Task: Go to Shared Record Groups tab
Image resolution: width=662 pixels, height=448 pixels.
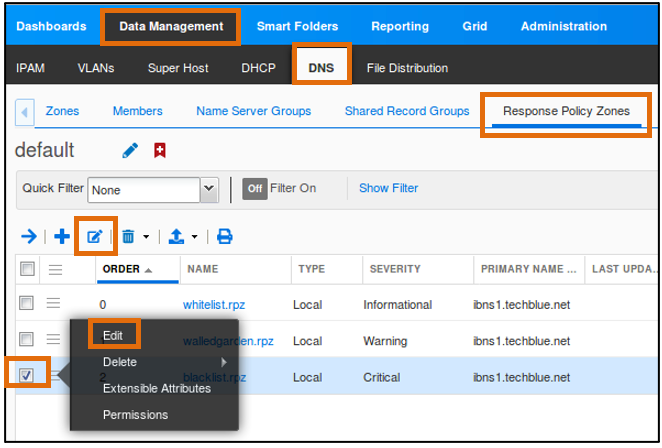Action: click(x=407, y=111)
